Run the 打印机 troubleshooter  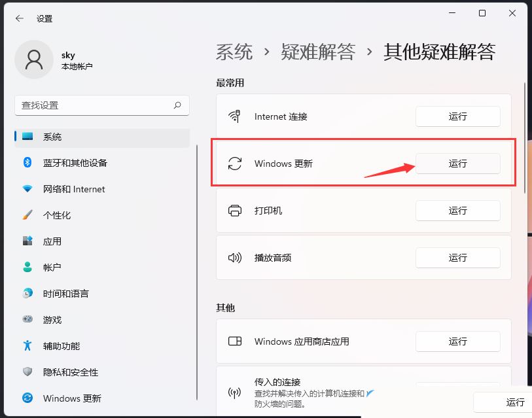point(457,211)
